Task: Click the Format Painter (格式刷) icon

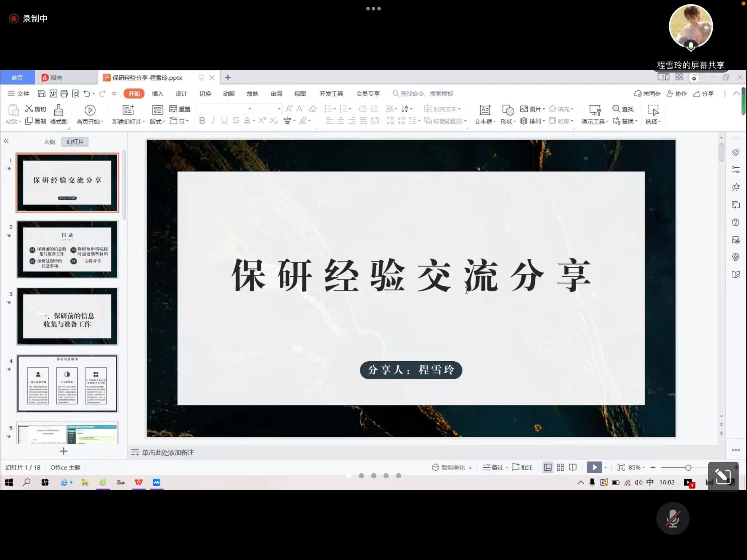Action: (x=58, y=110)
